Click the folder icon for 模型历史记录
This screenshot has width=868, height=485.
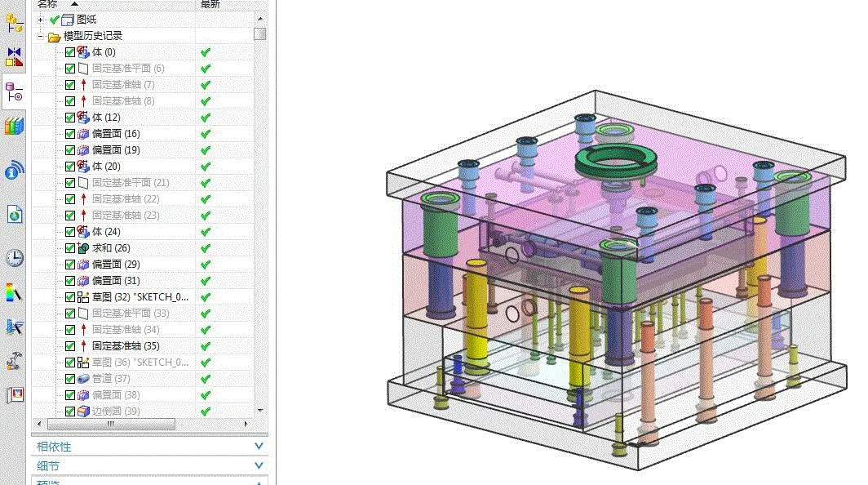click(x=54, y=37)
